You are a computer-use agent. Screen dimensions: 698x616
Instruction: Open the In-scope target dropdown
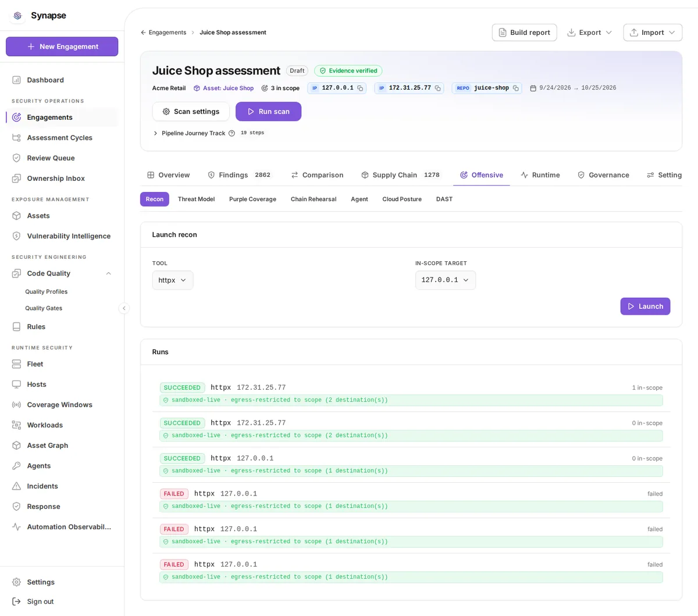pos(446,280)
